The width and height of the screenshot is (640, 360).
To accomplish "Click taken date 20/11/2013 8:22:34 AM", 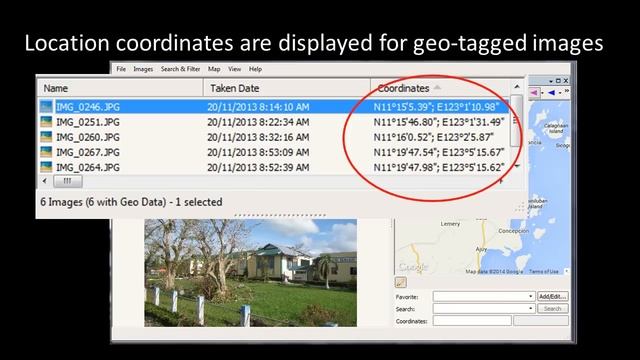I will (258, 122).
